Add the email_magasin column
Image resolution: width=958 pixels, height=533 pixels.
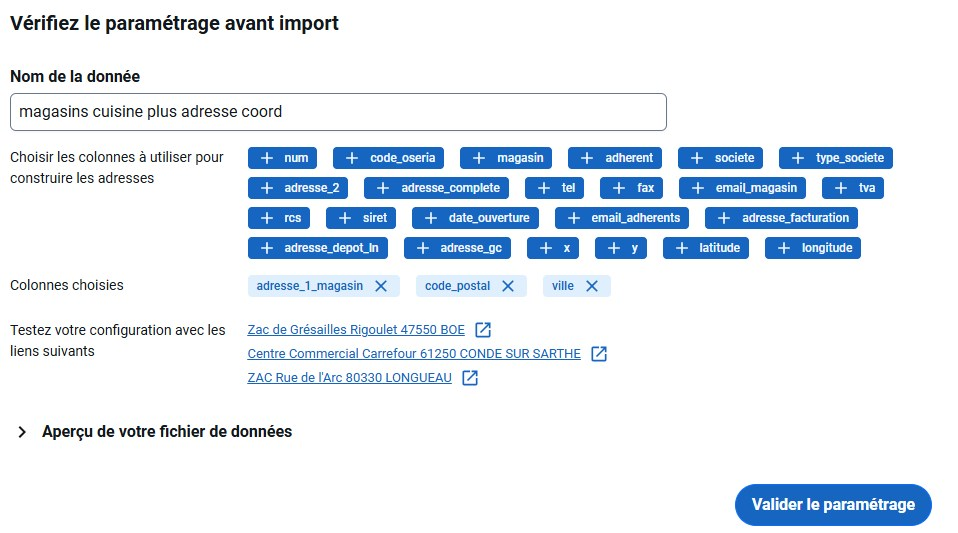[743, 188]
